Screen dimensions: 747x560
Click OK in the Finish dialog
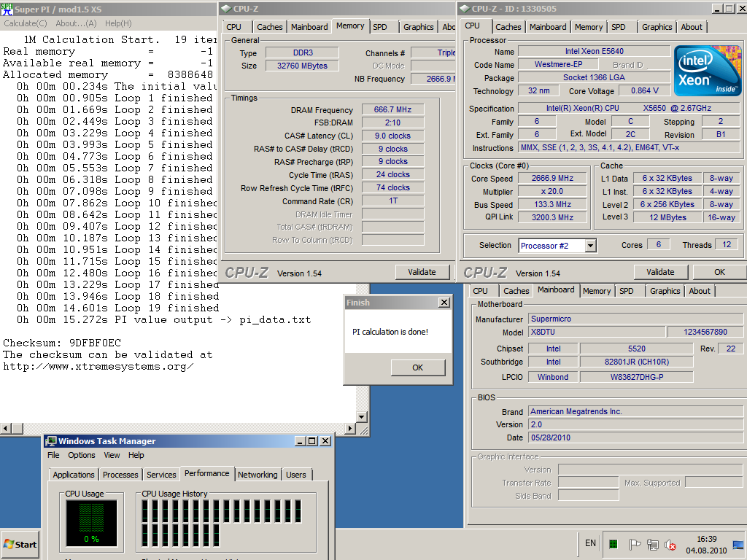[418, 367]
